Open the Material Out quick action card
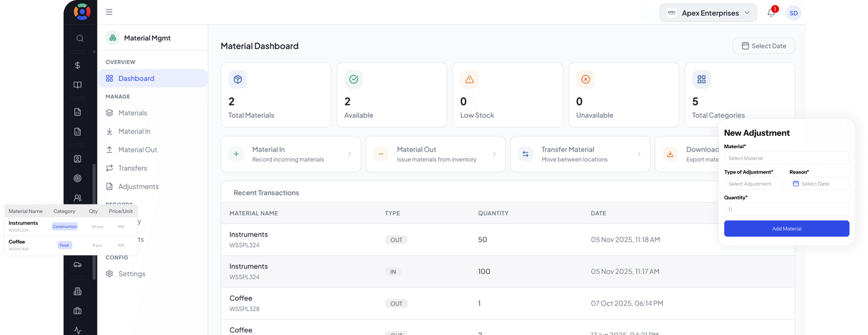The image size is (868, 335). pos(435,154)
